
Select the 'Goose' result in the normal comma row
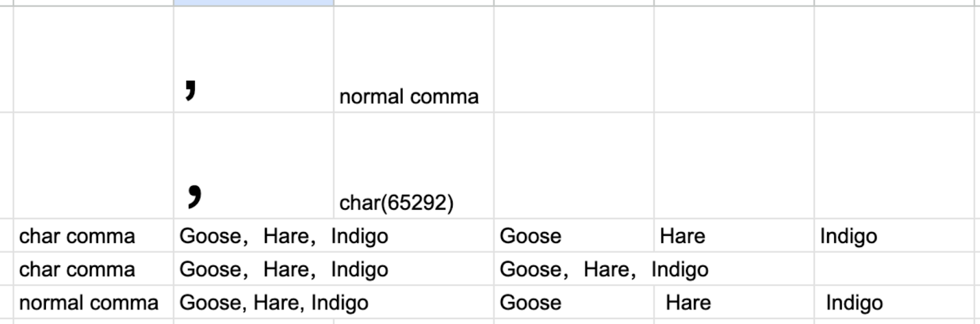[x=530, y=303]
